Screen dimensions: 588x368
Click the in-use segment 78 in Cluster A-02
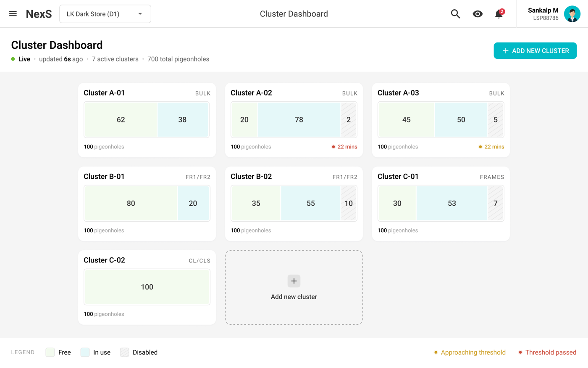point(299,119)
